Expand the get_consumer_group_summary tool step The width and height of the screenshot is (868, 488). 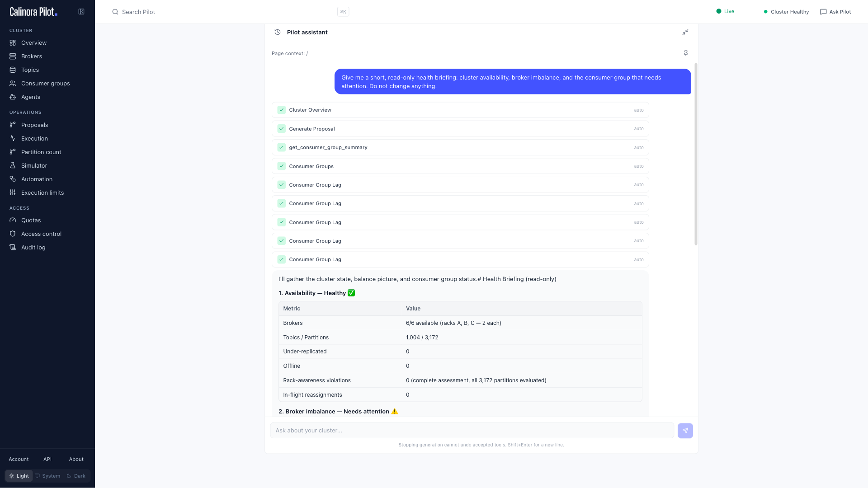pyautogui.click(x=460, y=147)
